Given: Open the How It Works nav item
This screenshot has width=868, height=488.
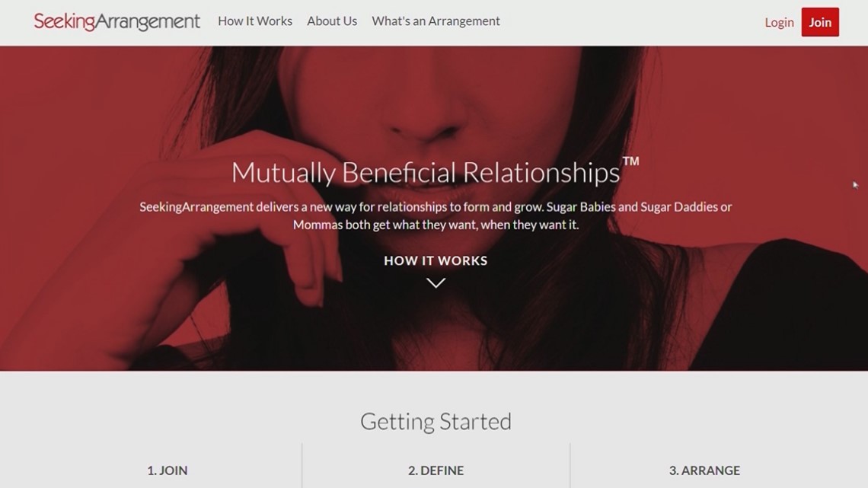Looking at the screenshot, I should tap(255, 21).
